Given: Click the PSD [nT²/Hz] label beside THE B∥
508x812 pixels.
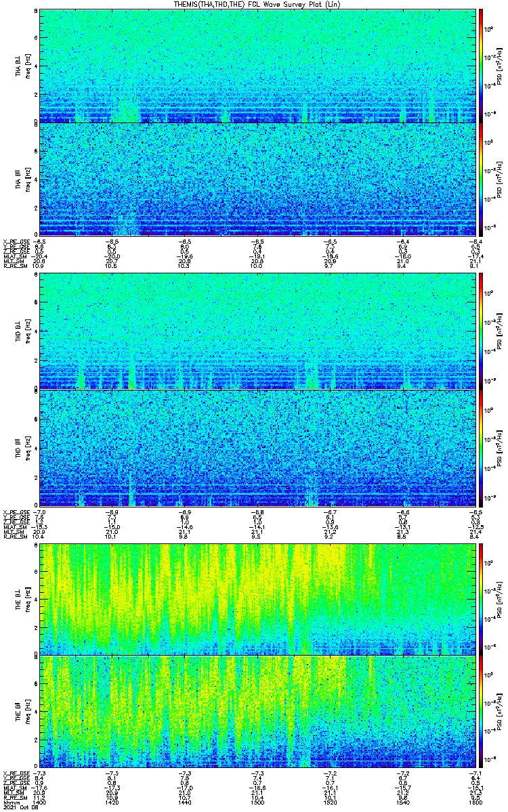Looking at the screenshot, I should pos(500,713).
